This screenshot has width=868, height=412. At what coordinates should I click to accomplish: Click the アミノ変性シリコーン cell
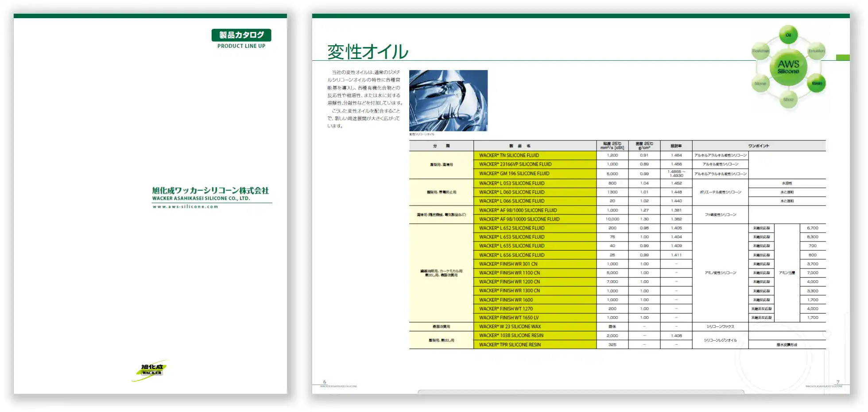(x=721, y=273)
